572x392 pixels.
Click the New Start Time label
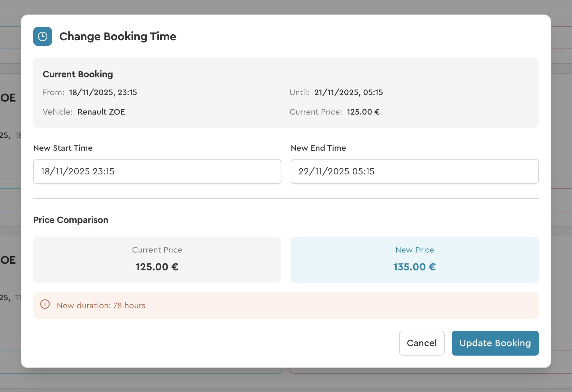63,148
